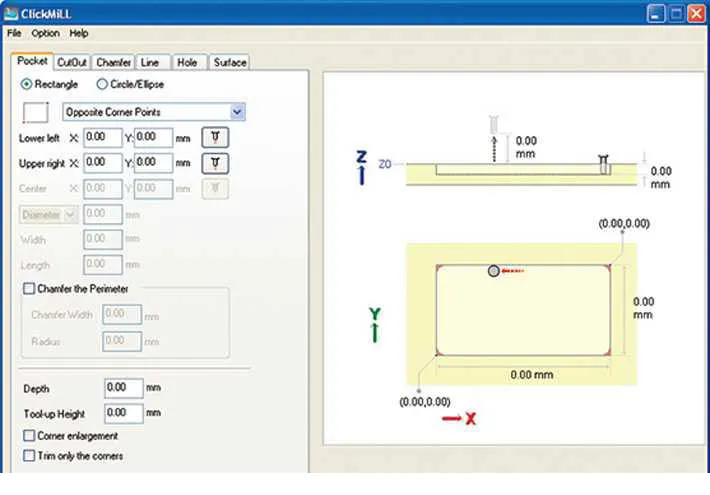
Task: Enable Chamfer the Perimeter checkbox
Action: (x=28, y=288)
